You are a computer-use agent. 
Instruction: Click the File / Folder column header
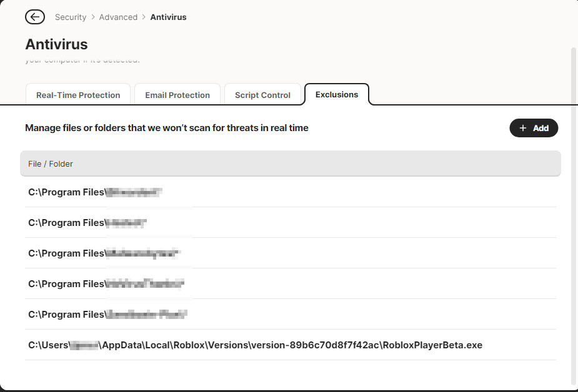[x=51, y=164]
